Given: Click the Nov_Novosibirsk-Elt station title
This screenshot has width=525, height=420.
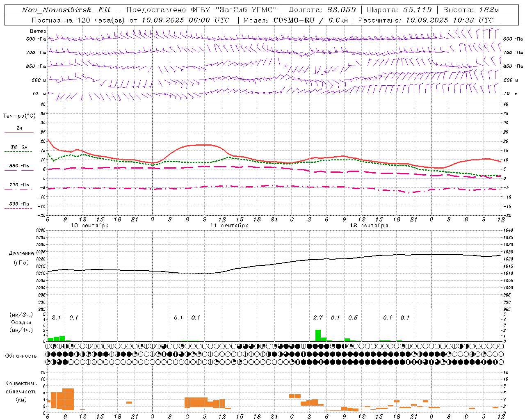Looking at the screenshot, I should (66, 10).
